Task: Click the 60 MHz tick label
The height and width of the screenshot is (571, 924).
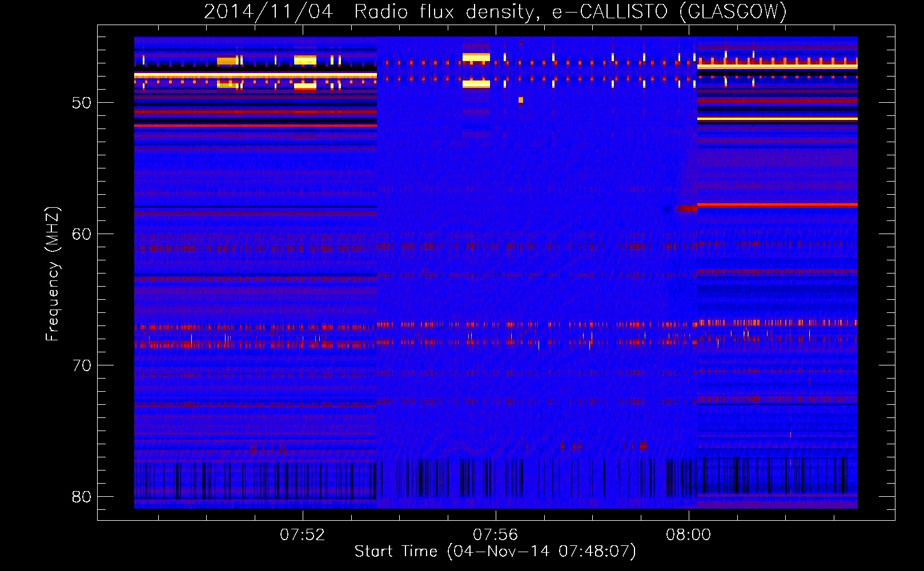Action: coord(82,234)
